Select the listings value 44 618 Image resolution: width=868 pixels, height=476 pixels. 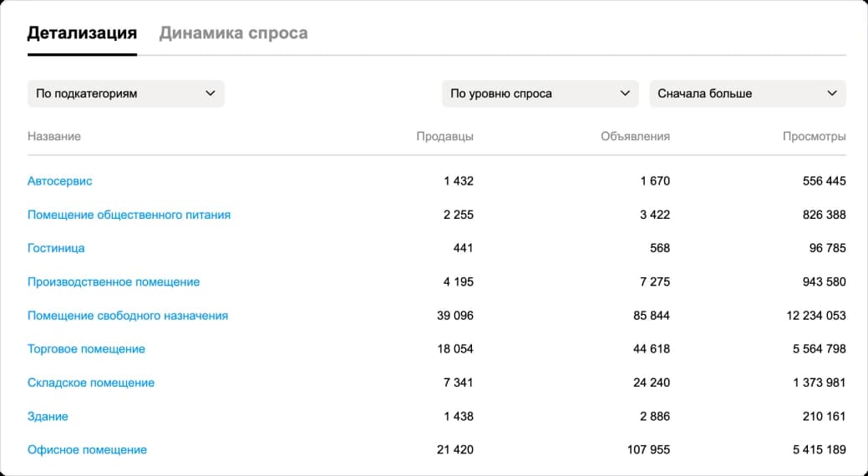click(652, 349)
